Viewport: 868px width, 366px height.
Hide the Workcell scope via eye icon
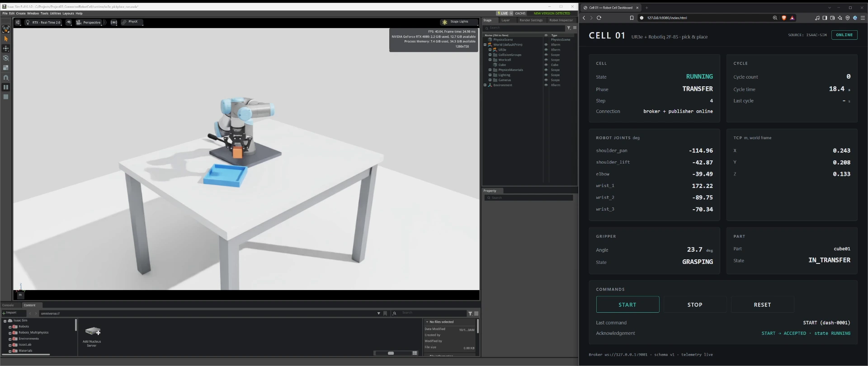pos(546,60)
